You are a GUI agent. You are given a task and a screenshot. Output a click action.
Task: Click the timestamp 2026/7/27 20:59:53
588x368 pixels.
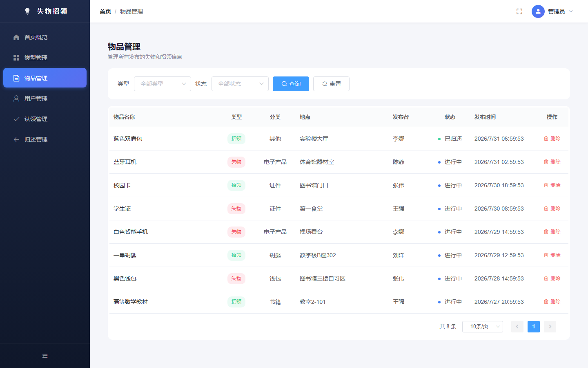499,302
